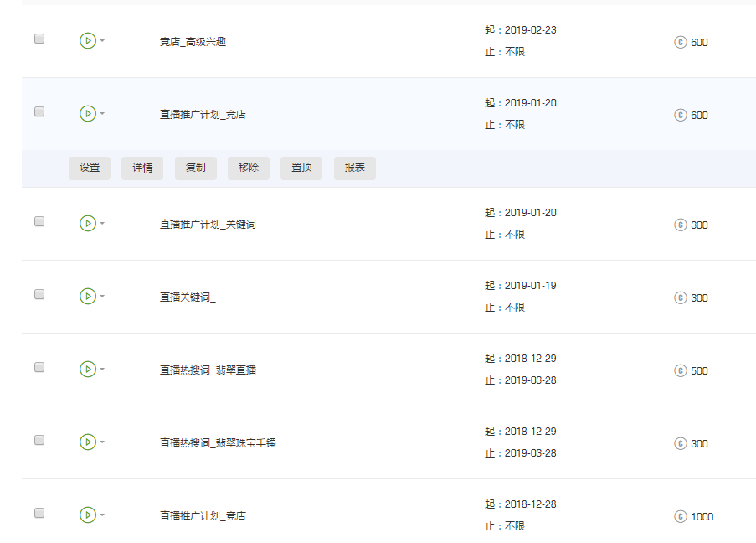Check the box beside 直播关键词_ plan
Viewport: 756px width, 543px height.
pos(39,294)
